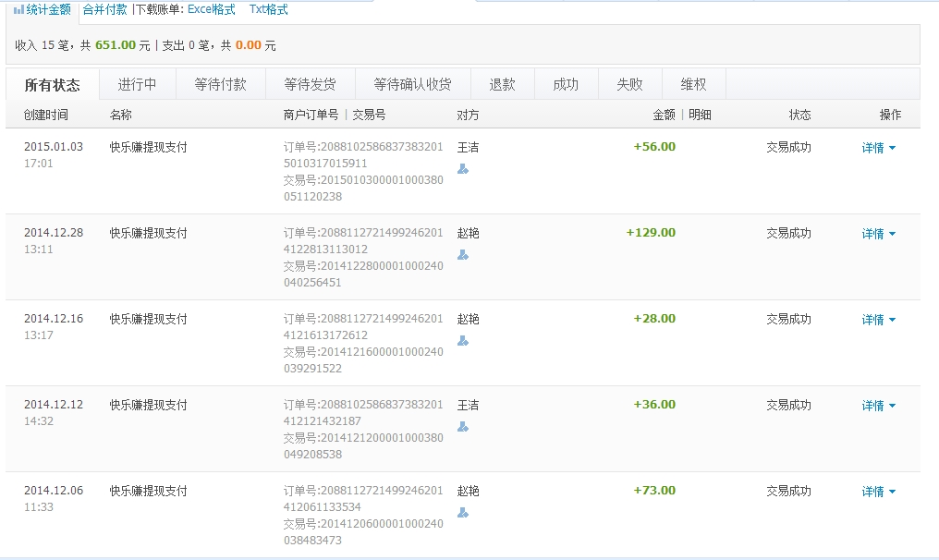Switch to the 进行中 tab

pyautogui.click(x=137, y=84)
